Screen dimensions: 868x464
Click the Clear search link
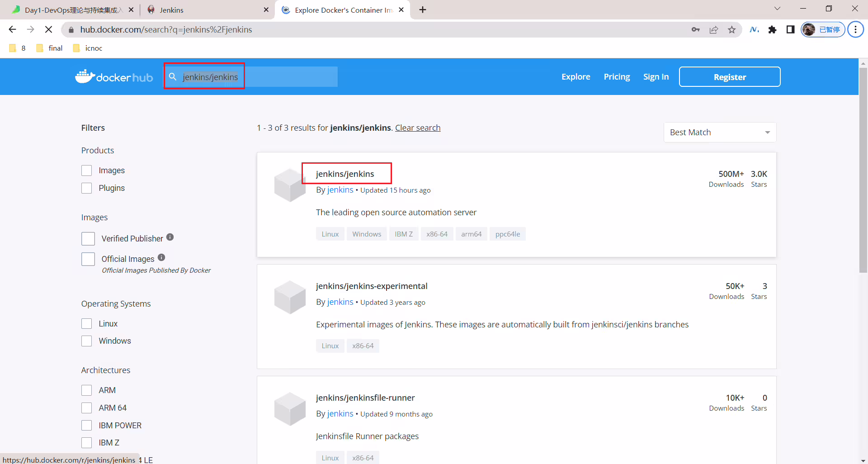click(418, 128)
